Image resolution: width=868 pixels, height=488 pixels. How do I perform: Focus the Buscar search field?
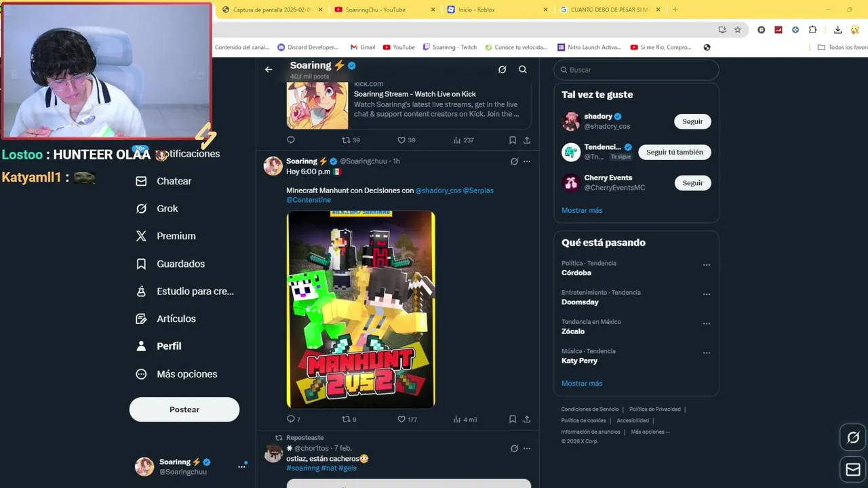coord(636,70)
